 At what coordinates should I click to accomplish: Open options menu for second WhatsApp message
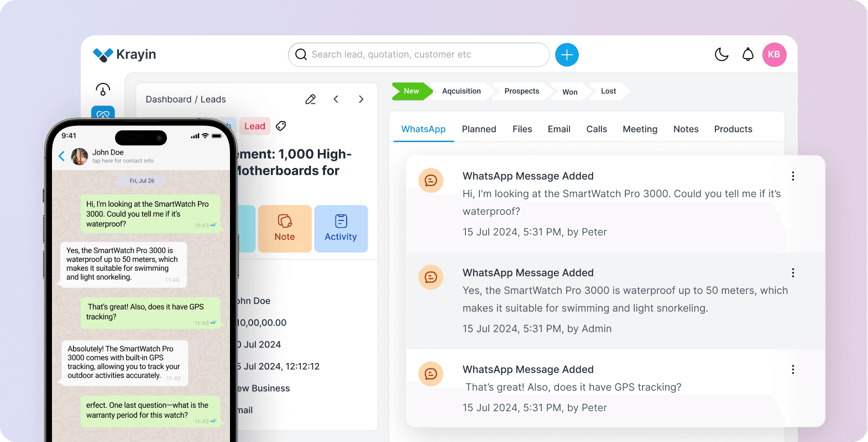click(x=793, y=273)
